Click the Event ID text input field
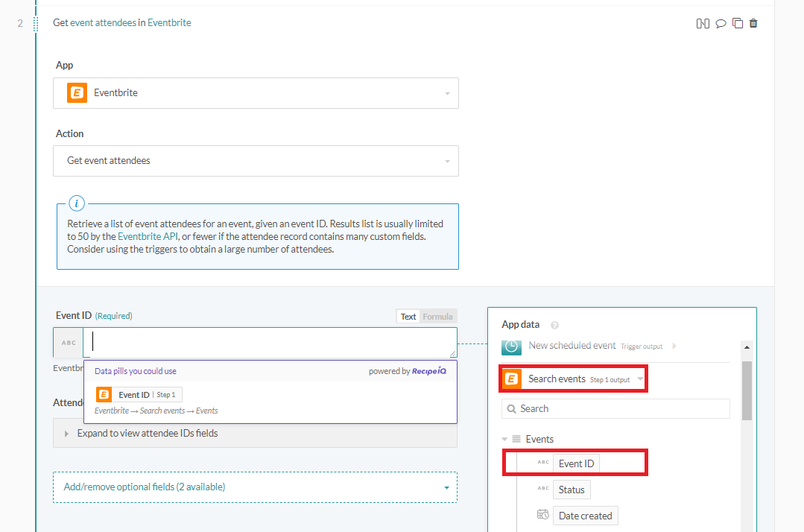Screen dimensions: 804x532 (x=270, y=342)
